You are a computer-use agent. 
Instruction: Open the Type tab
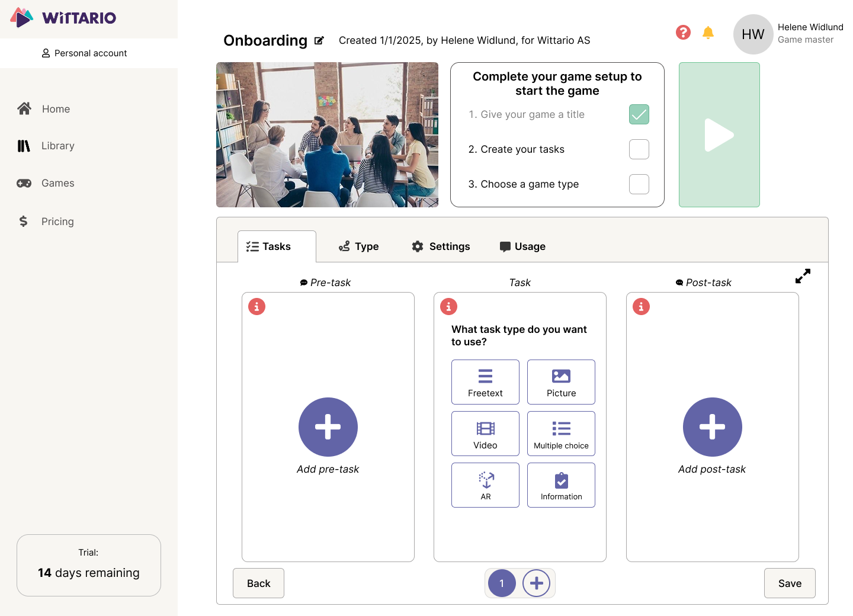(x=358, y=246)
